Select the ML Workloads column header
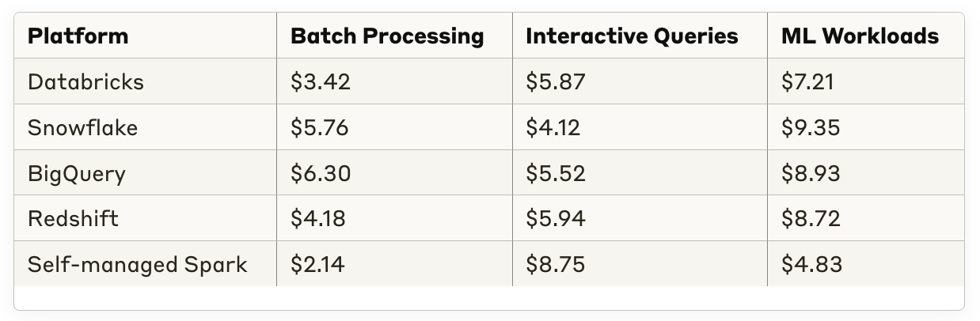 [860, 36]
